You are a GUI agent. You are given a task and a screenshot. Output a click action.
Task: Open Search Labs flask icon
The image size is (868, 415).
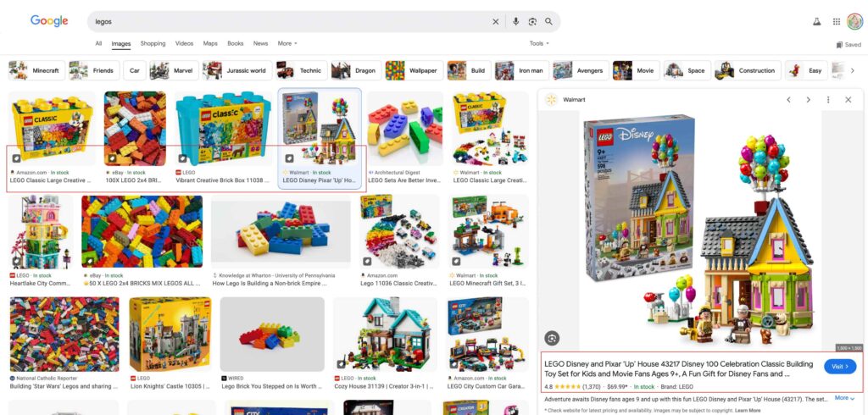coord(816,21)
